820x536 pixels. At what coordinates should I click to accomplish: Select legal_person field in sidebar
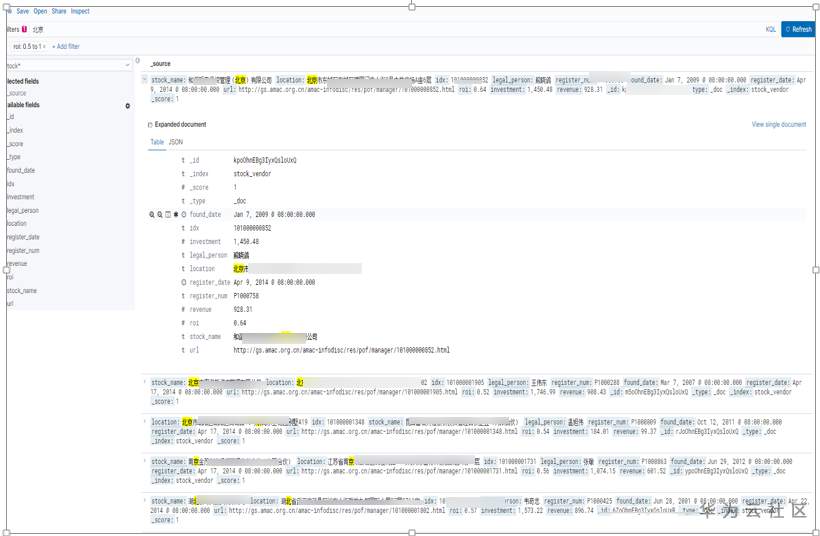22,210
